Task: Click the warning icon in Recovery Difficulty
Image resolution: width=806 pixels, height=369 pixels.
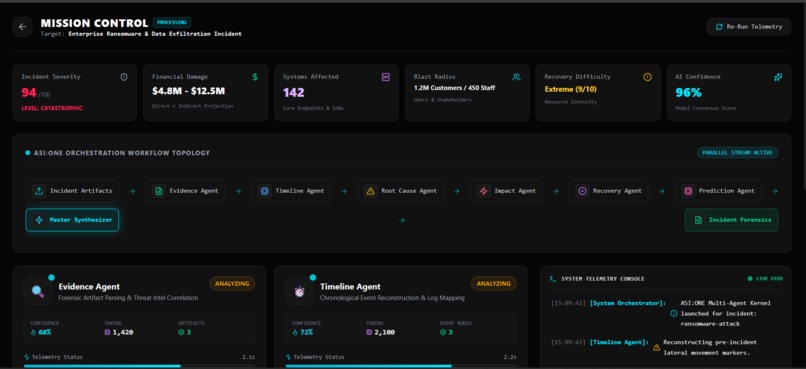Action: click(647, 77)
